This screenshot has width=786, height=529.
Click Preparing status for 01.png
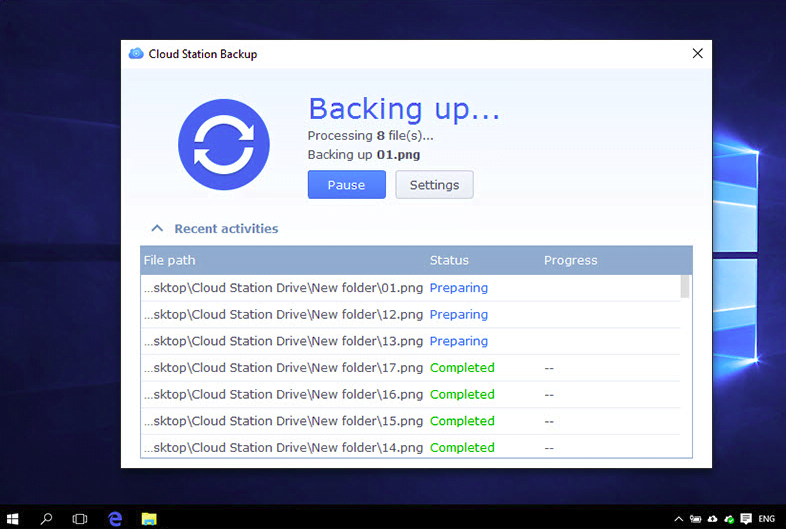point(459,288)
